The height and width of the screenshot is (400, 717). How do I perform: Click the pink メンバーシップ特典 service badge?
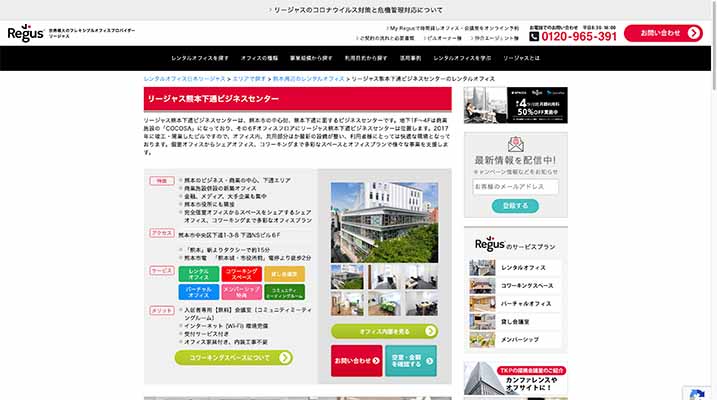[x=241, y=292]
